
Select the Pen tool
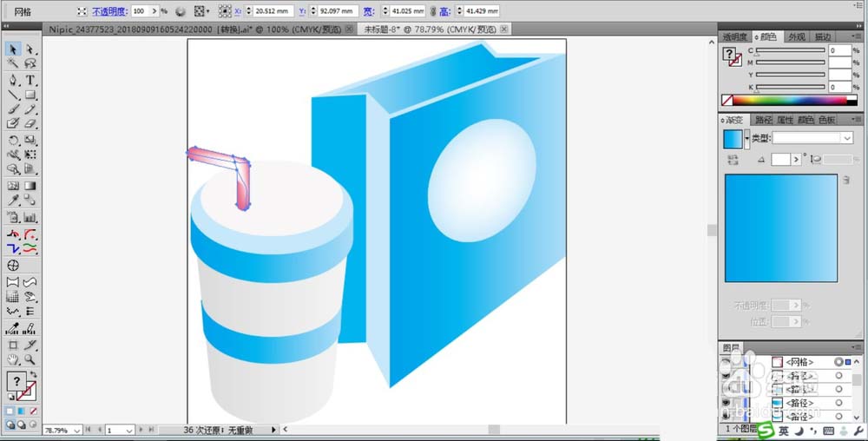pyautogui.click(x=13, y=80)
